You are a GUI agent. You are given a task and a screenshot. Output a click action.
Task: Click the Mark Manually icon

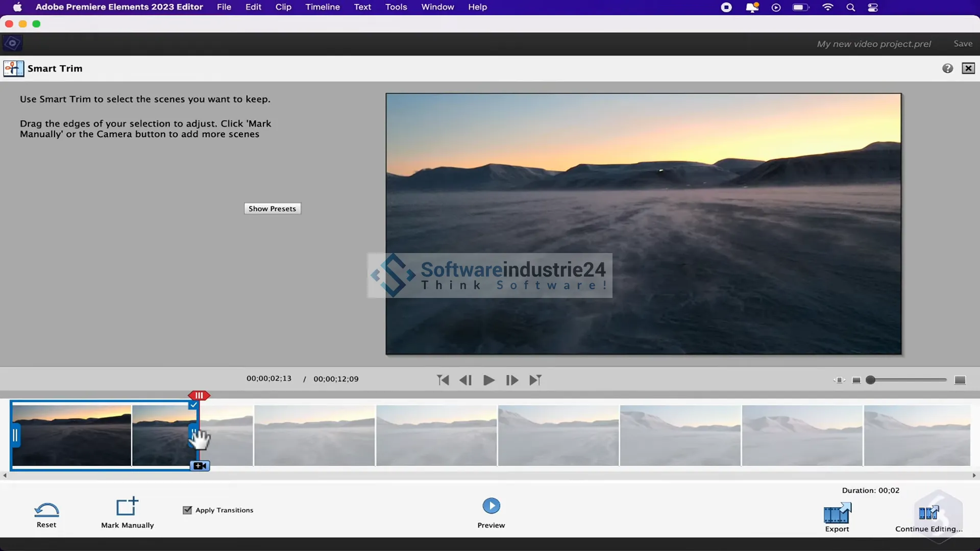coord(127,507)
